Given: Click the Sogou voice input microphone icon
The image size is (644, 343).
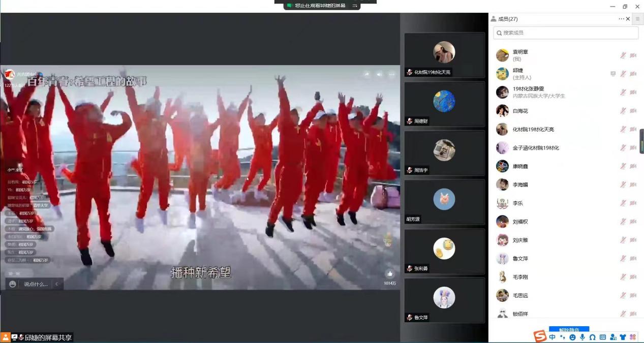Looking at the screenshot, I should (582, 337).
